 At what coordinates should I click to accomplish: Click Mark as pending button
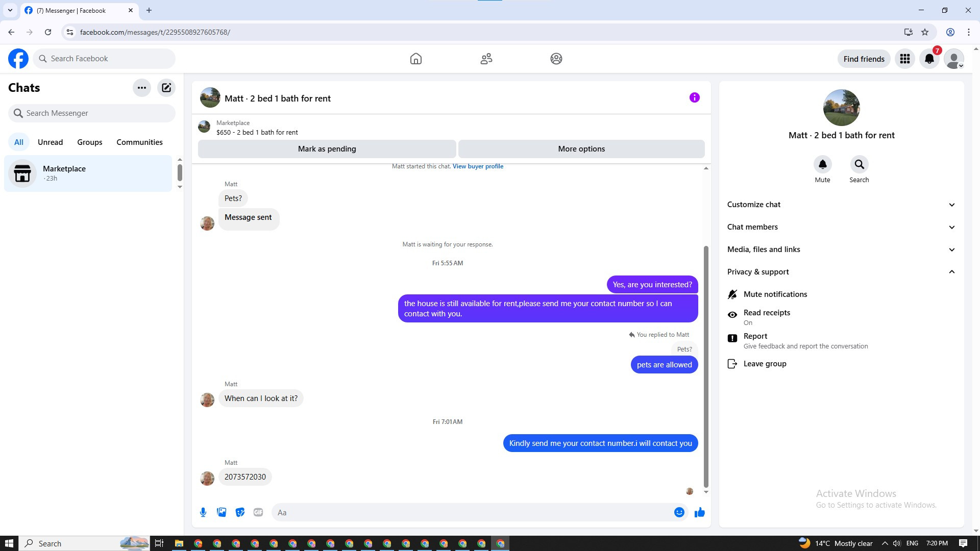[327, 149]
